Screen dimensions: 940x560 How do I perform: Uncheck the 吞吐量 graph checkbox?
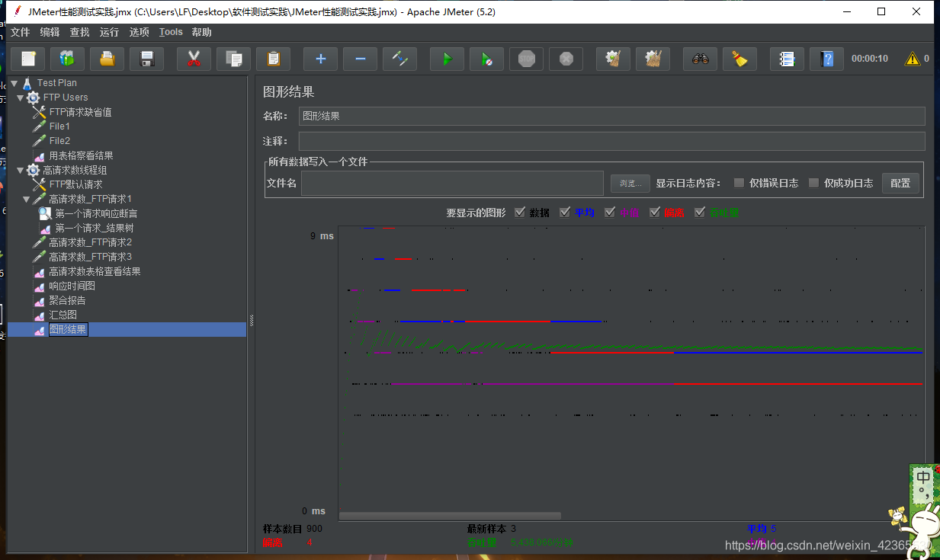point(700,213)
